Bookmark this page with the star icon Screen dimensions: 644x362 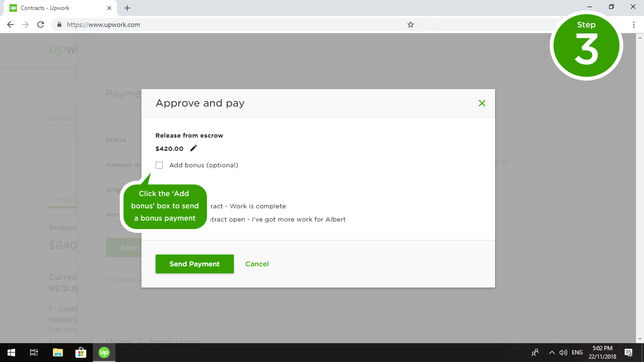point(411,25)
